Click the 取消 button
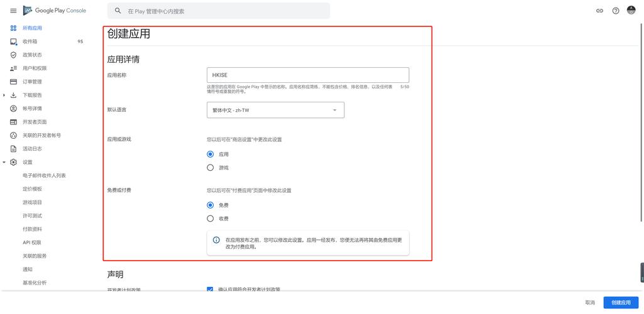644x314 pixels. tap(590, 303)
